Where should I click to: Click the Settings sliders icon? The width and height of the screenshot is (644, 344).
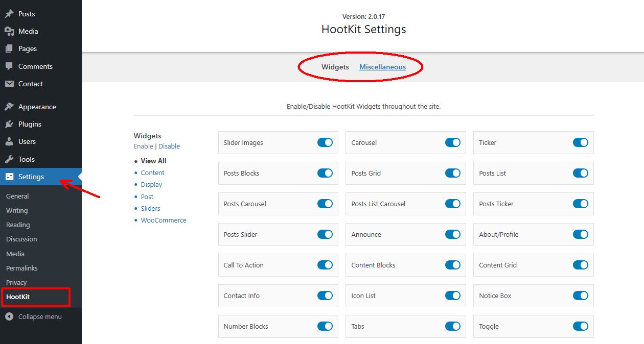pyautogui.click(x=9, y=177)
